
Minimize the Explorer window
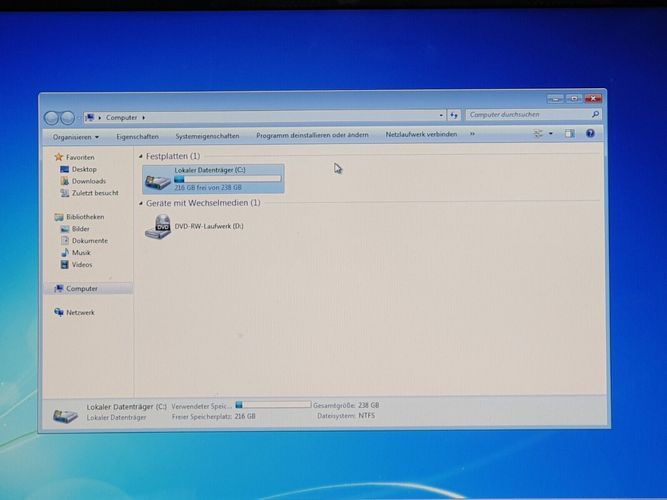pyautogui.click(x=555, y=99)
